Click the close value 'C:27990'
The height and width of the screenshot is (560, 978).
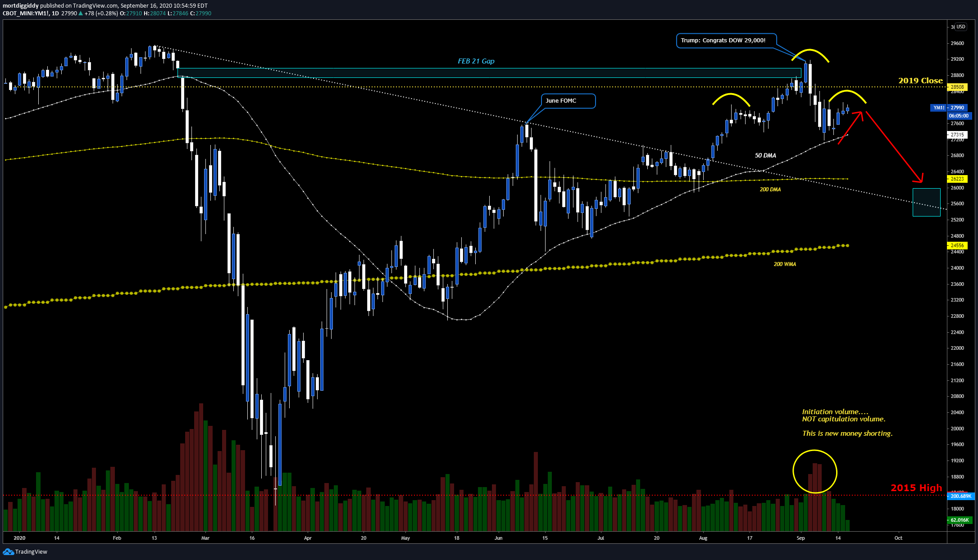201,14
